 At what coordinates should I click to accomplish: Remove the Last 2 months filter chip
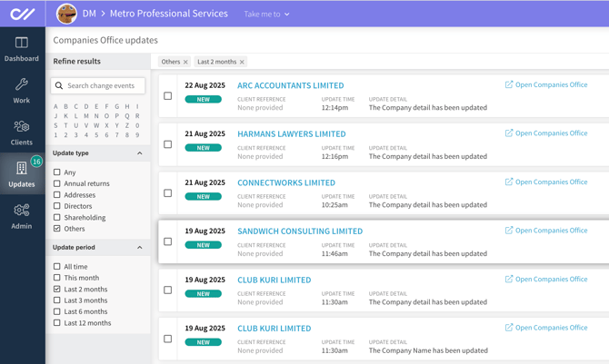(242, 62)
